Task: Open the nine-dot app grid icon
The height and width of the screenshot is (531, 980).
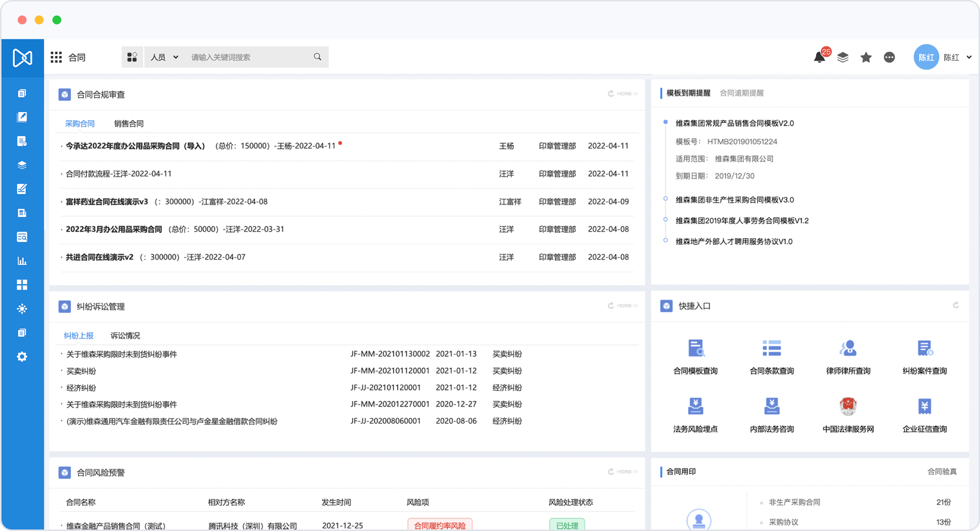Action: pos(56,57)
